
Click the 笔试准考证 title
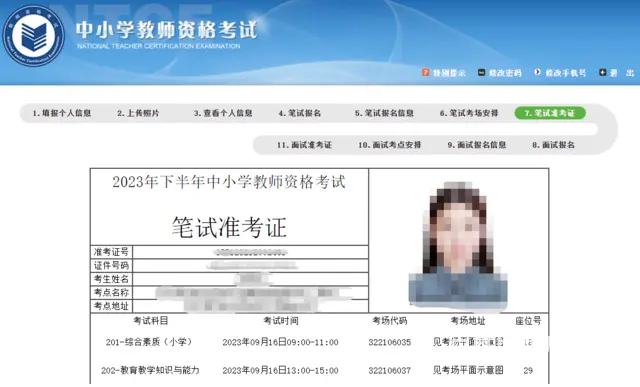pyautogui.click(x=229, y=227)
